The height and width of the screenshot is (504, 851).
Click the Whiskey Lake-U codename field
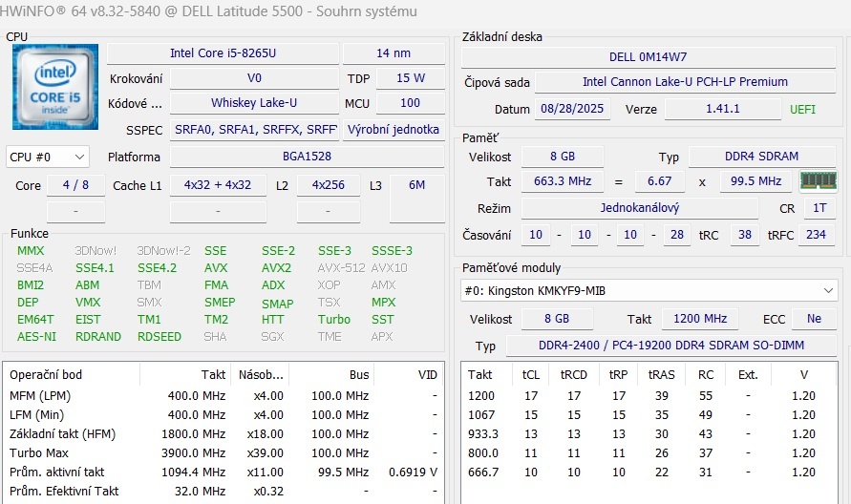point(253,104)
